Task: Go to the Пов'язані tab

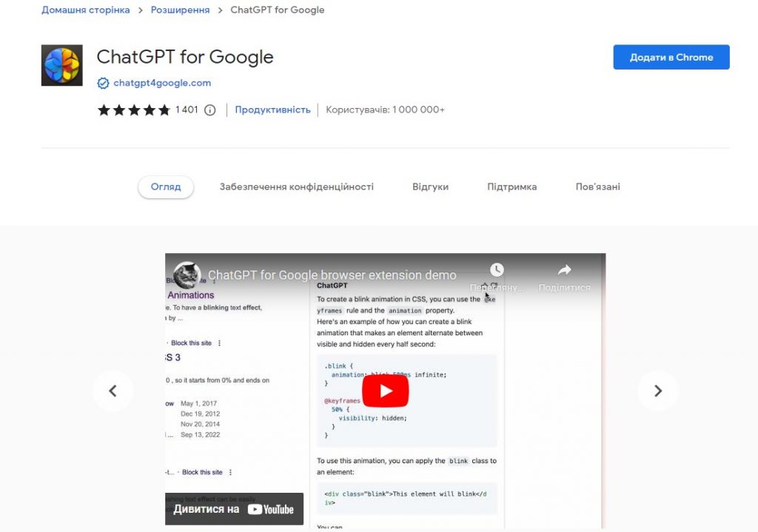Action: (x=597, y=187)
